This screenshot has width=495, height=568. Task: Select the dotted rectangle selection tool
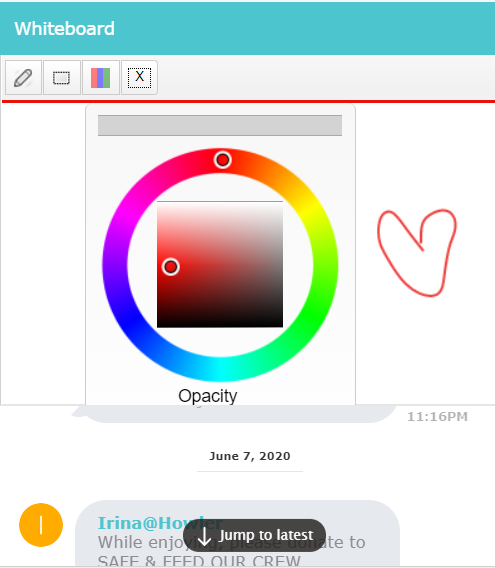62,78
